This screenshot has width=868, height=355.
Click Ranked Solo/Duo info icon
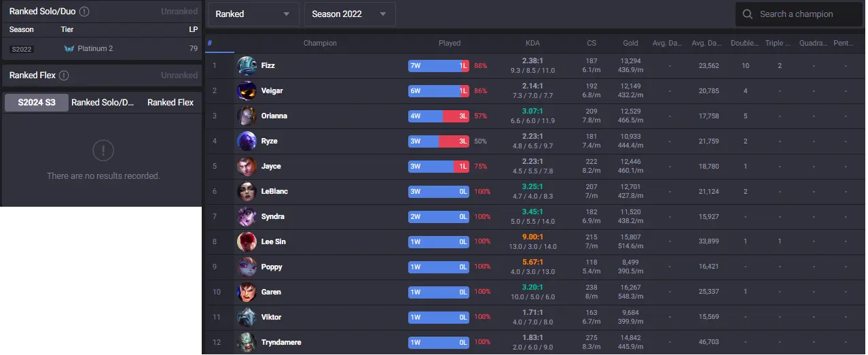84,12
